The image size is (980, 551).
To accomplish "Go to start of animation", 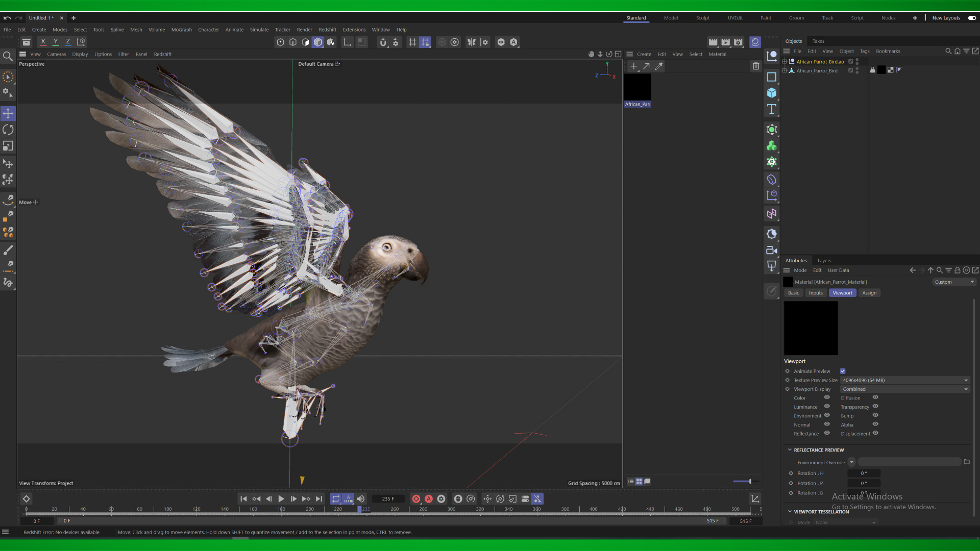I will tap(243, 498).
